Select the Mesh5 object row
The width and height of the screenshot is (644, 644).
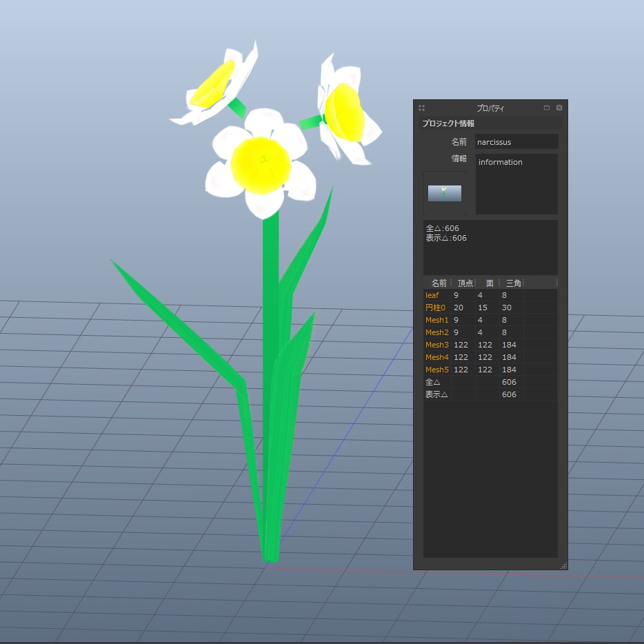pos(436,370)
